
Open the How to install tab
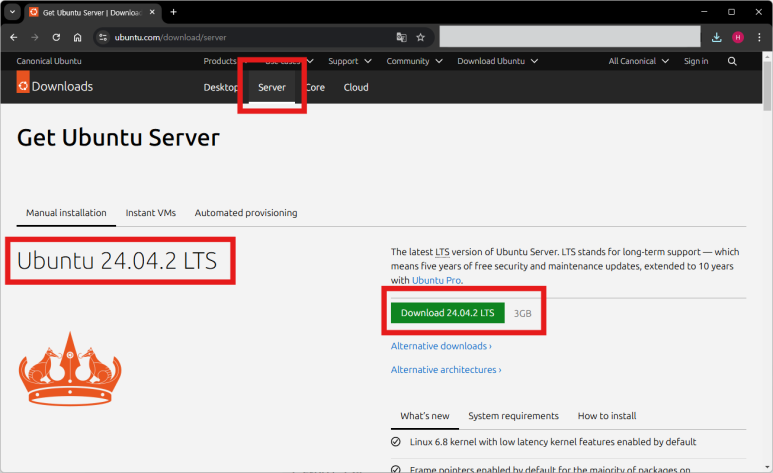(x=607, y=416)
